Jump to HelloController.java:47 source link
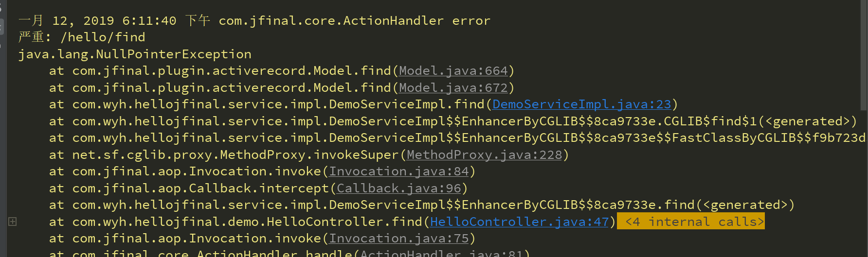868x257 pixels. click(519, 222)
